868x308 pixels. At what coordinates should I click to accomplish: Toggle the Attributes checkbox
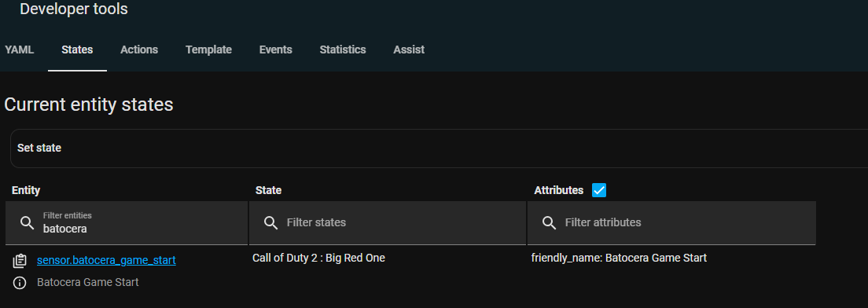[x=599, y=190]
